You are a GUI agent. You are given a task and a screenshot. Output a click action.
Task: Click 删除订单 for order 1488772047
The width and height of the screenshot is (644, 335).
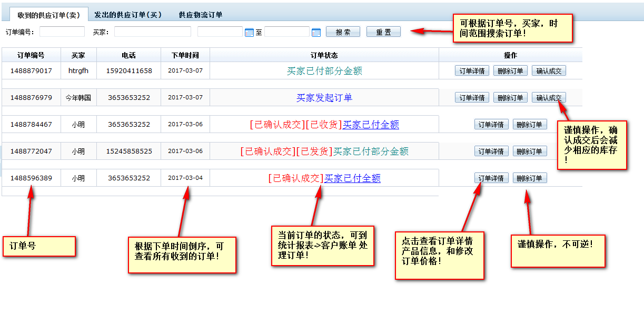(530, 151)
